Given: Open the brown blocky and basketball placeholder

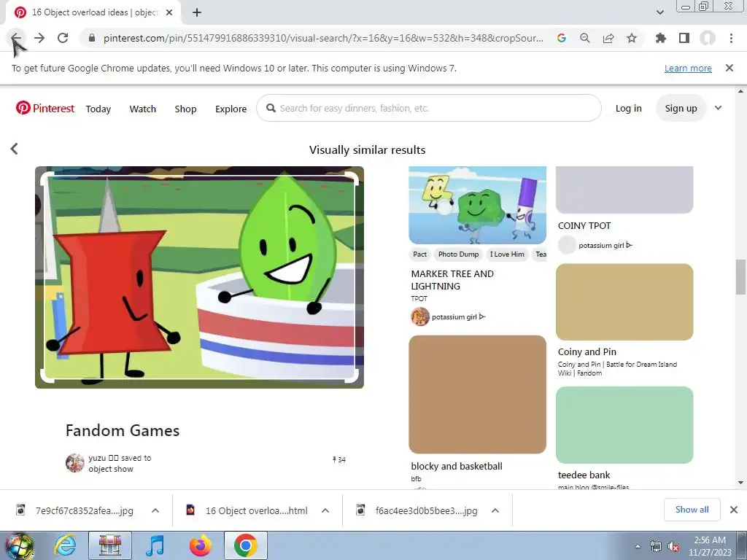Looking at the screenshot, I should click(x=477, y=394).
